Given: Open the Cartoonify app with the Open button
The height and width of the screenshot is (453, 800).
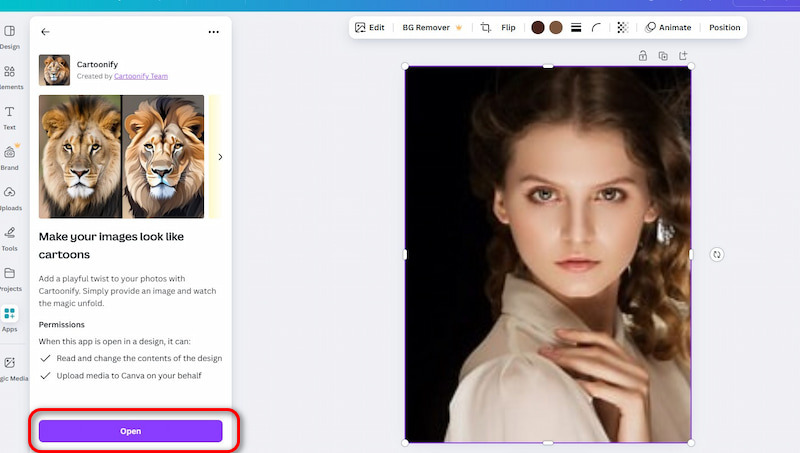Looking at the screenshot, I should coord(131,431).
